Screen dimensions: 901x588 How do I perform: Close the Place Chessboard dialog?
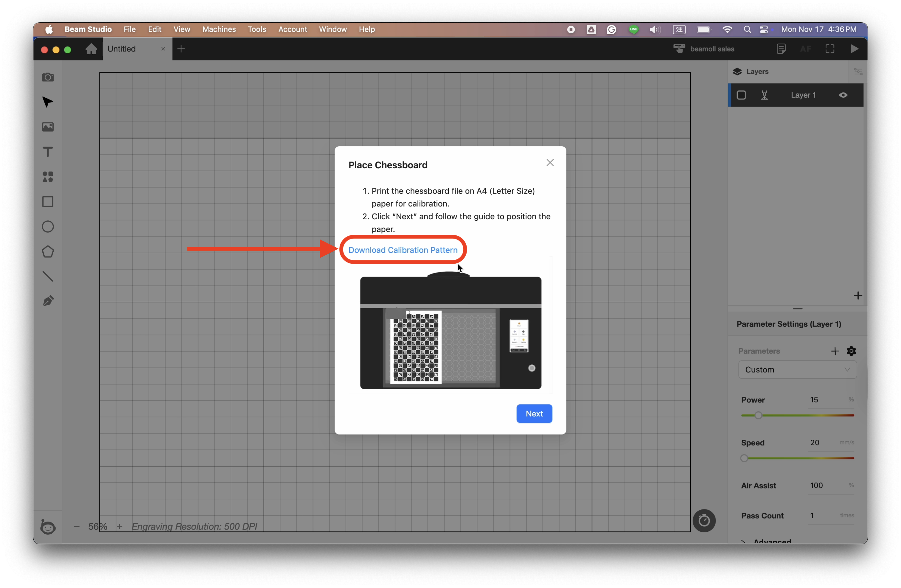pyautogui.click(x=550, y=163)
